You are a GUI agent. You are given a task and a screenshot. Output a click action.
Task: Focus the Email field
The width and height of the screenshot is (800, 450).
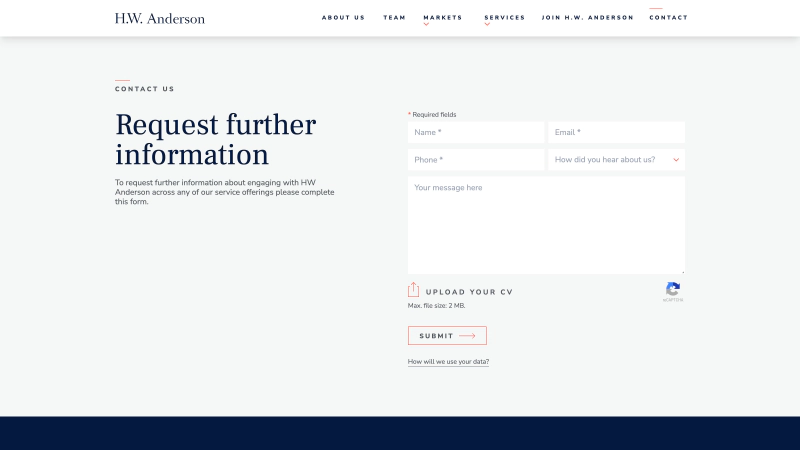(616, 132)
